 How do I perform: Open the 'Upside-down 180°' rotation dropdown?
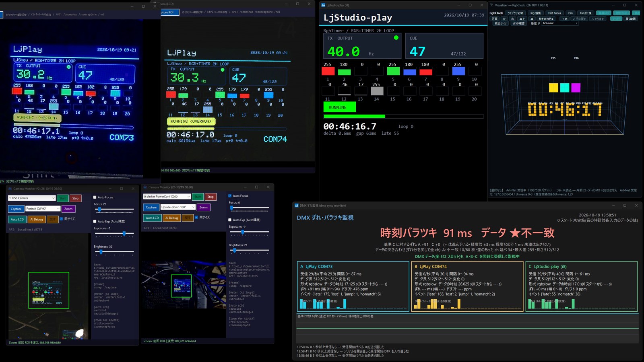click(178, 207)
